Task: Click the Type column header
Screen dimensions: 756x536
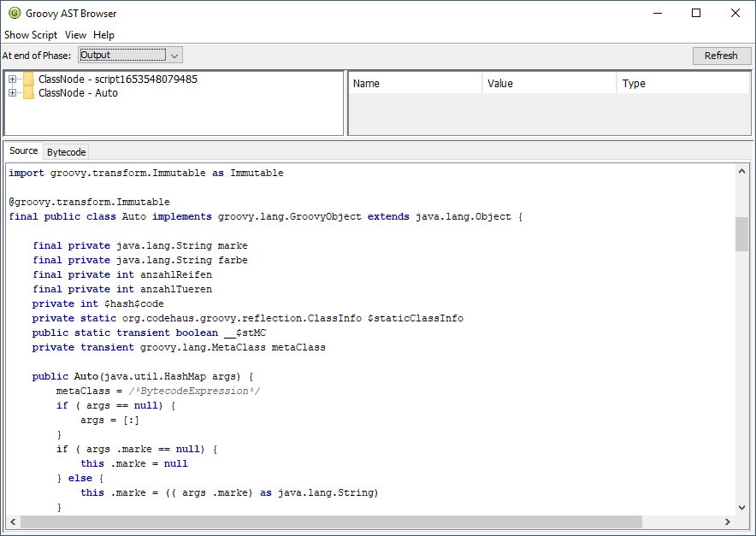Action: (x=682, y=84)
